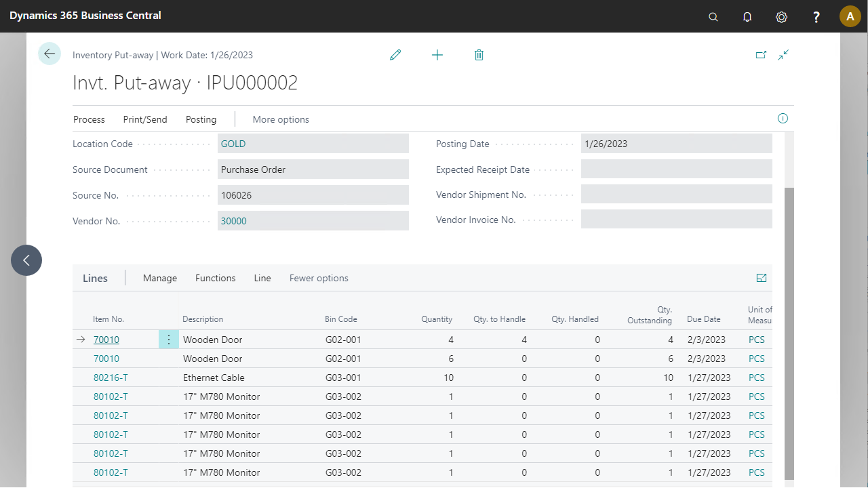The image size is (868, 488).
Task: Click Quantity 6 in second row
Action: click(x=451, y=359)
